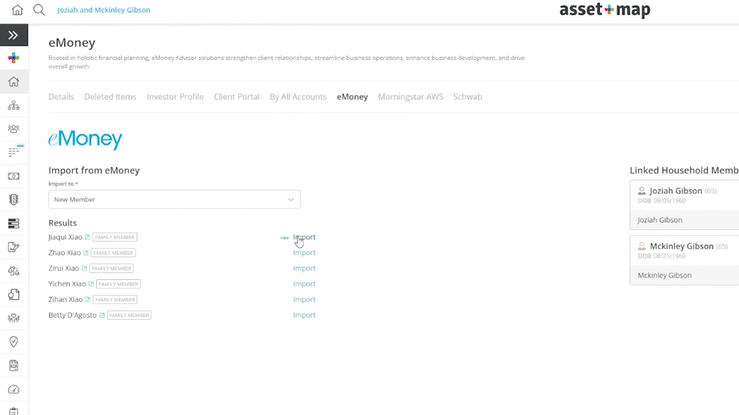Open the stacked server bars icon
The height and width of the screenshot is (415, 739).
point(14,223)
